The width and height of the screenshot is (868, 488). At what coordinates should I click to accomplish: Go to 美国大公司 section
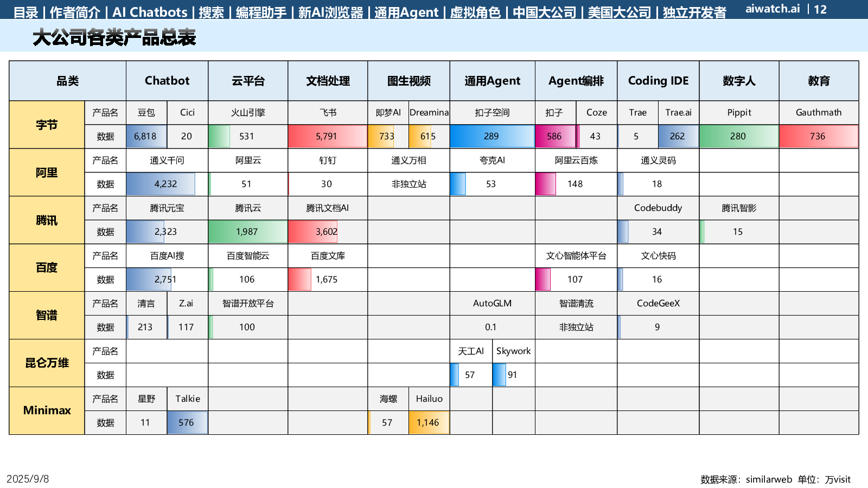tap(620, 12)
